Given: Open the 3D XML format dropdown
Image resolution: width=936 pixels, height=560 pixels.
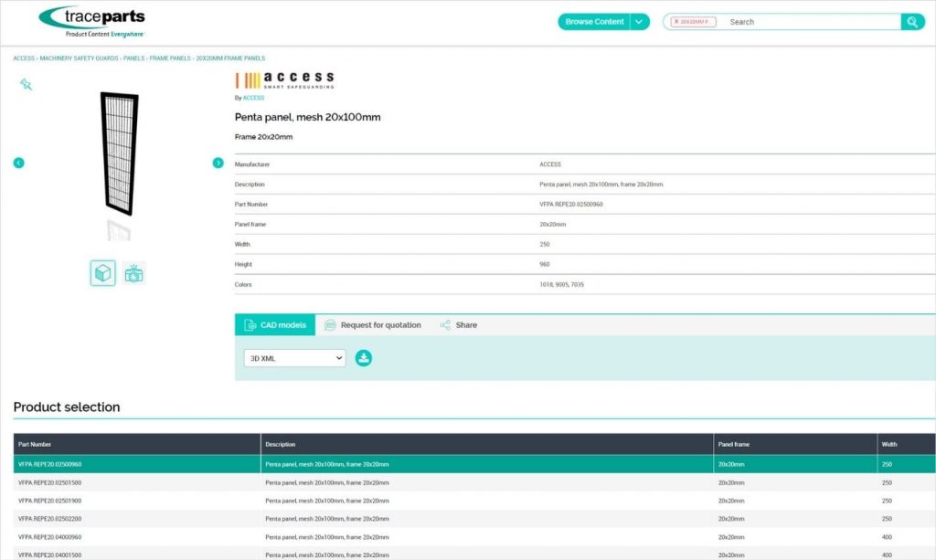Looking at the screenshot, I should (294, 358).
